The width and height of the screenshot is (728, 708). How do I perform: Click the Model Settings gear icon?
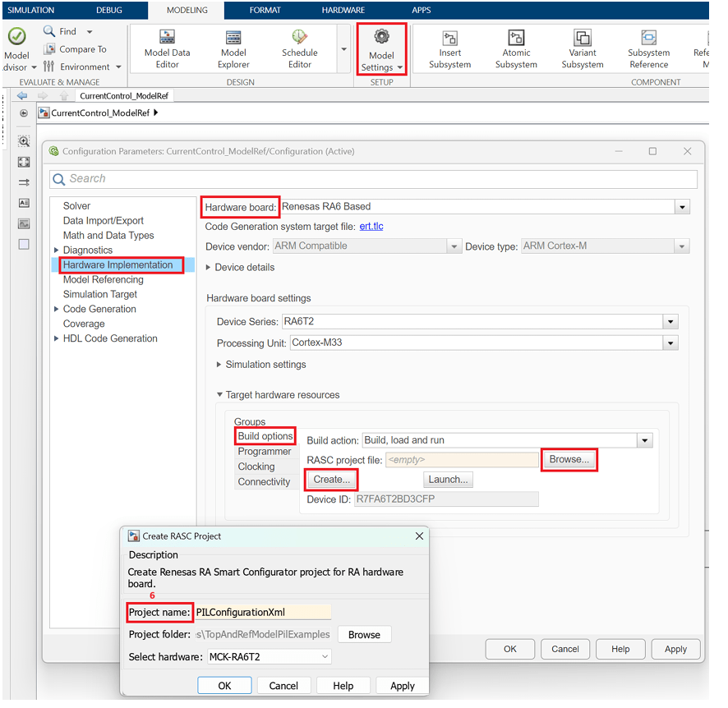pyautogui.click(x=381, y=37)
